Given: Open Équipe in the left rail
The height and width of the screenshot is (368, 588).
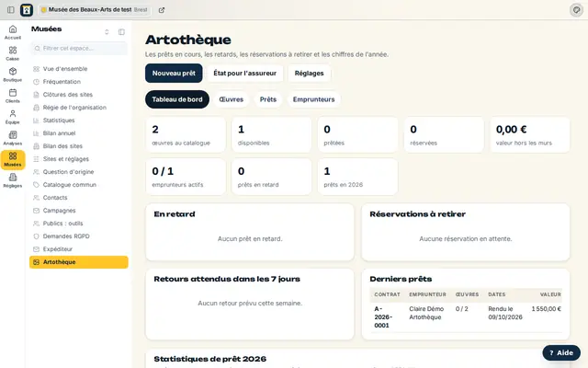Looking at the screenshot, I should pyautogui.click(x=13, y=117).
